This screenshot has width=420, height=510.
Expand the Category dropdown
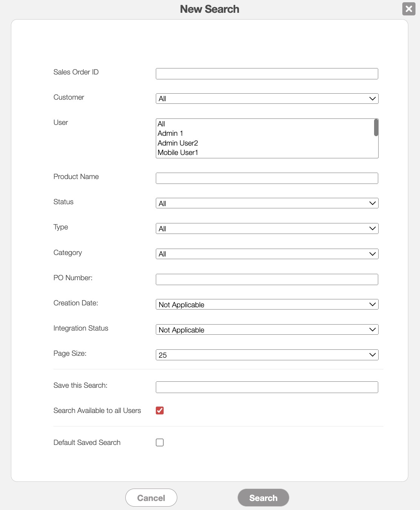pos(267,254)
